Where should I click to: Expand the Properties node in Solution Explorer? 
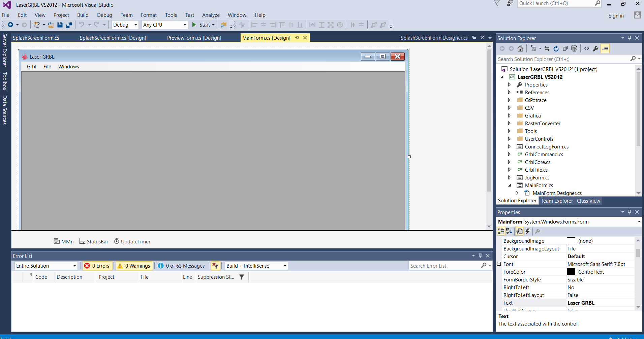tap(509, 85)
